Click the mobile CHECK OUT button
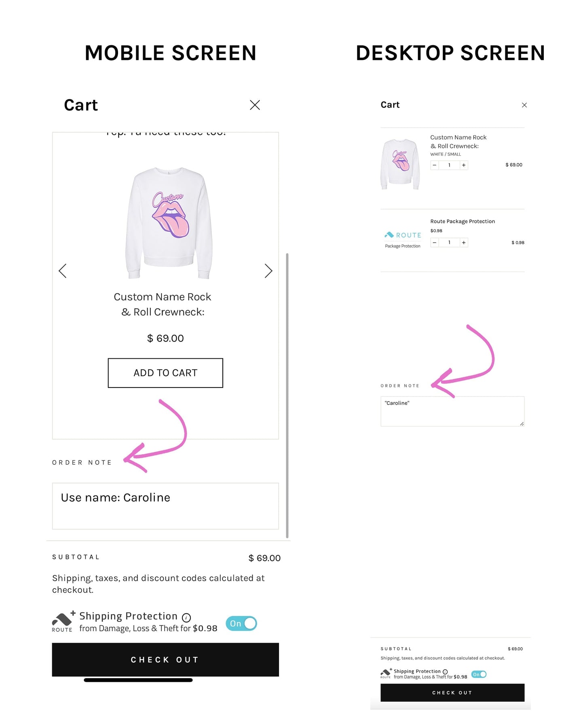The width and height of the screenshot is (585, 728). pos(165,660)
